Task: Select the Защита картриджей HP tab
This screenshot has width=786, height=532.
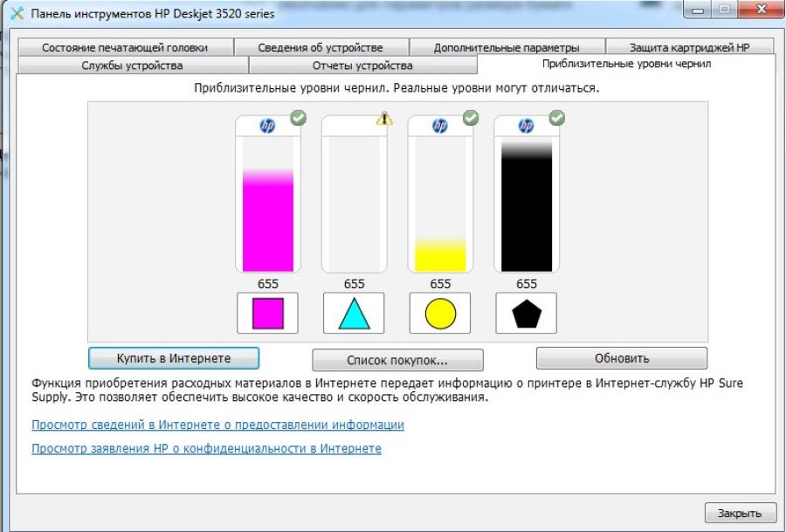Action: click(690, 48)
